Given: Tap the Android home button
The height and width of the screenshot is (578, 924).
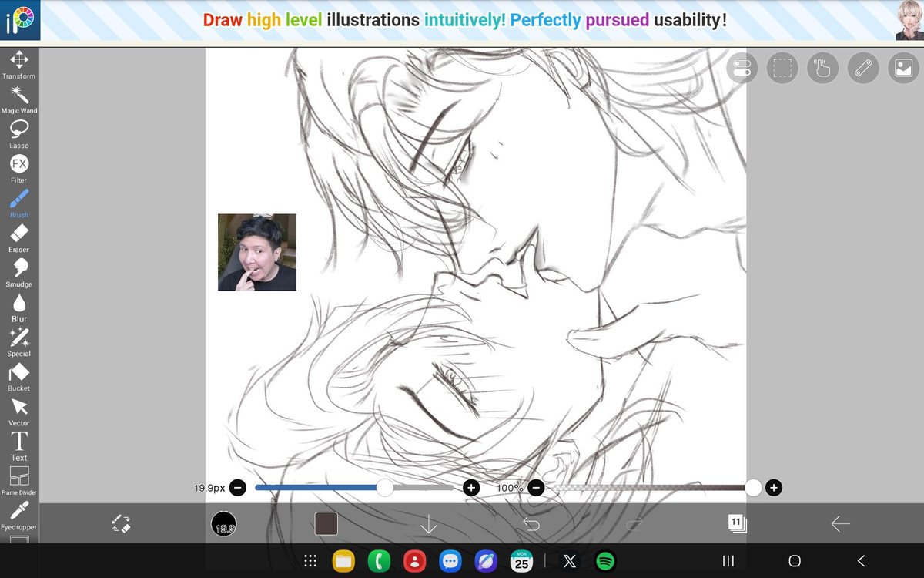Looking at the screenshot, I should coord(795,561).
